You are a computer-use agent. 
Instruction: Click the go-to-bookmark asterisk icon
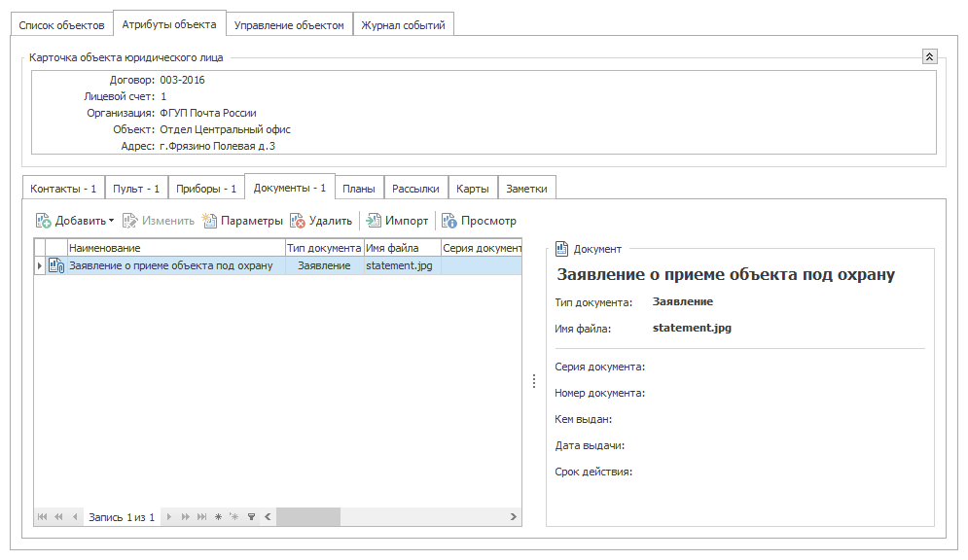click(234, 517)
